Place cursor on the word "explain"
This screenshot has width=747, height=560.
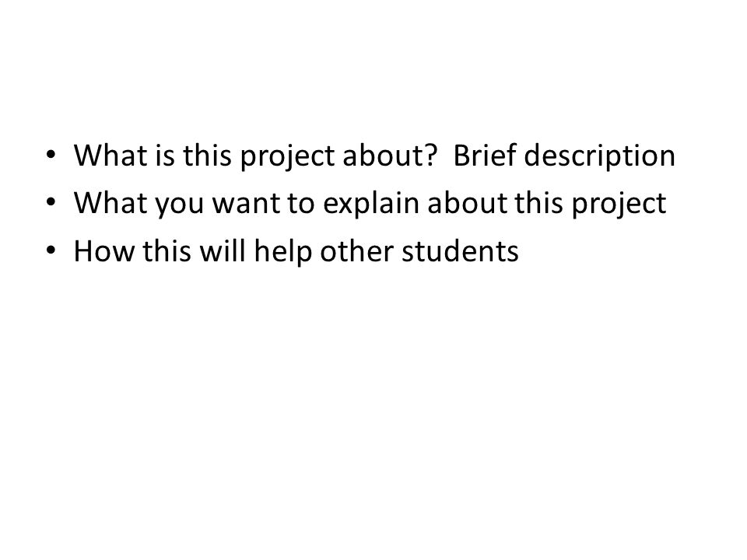(372, 205)
